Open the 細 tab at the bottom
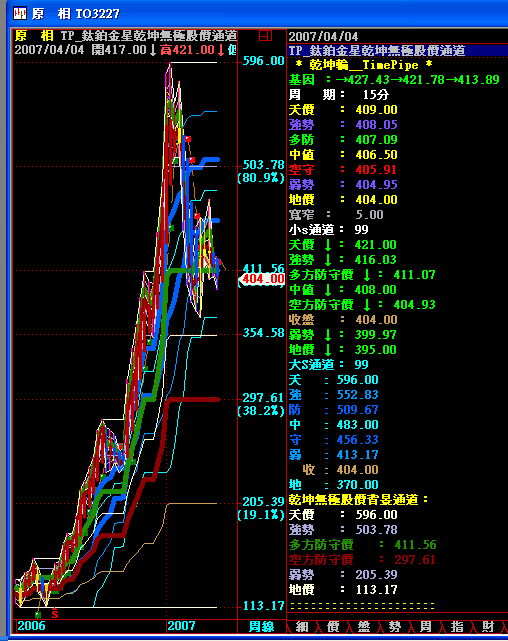Viewport: 508px width, 641px height. coord(302,626)
